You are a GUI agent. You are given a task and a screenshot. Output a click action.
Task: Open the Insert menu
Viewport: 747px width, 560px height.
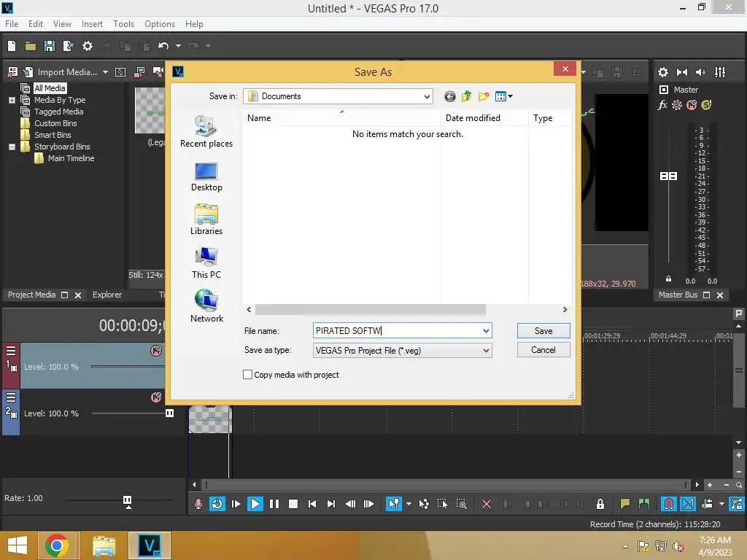click(x=92, y=24)
